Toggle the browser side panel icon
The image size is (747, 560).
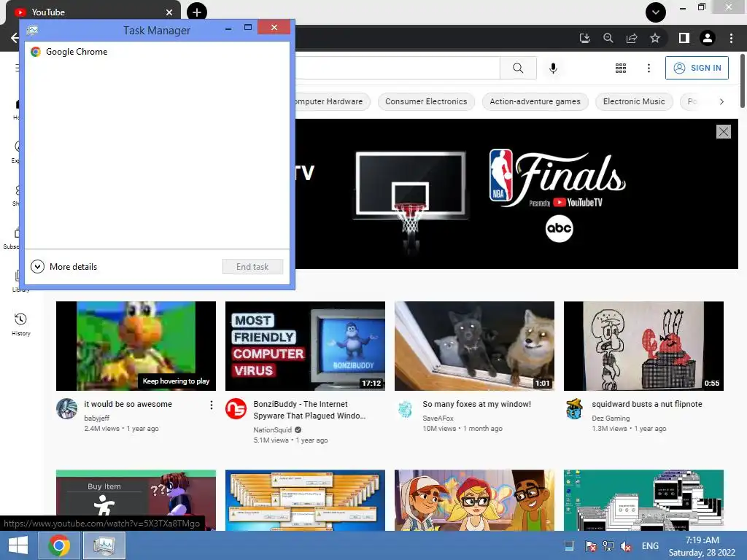pyautogui.click(x=684, y=38)
